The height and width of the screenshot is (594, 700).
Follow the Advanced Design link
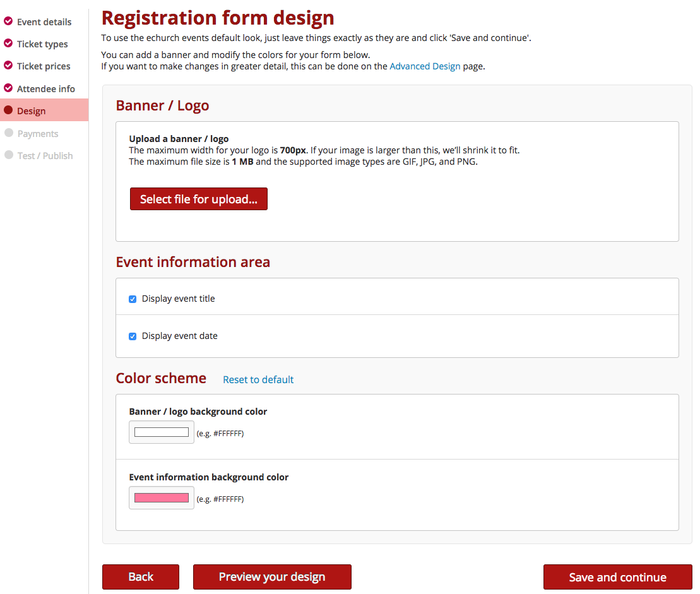coord(425,66)
